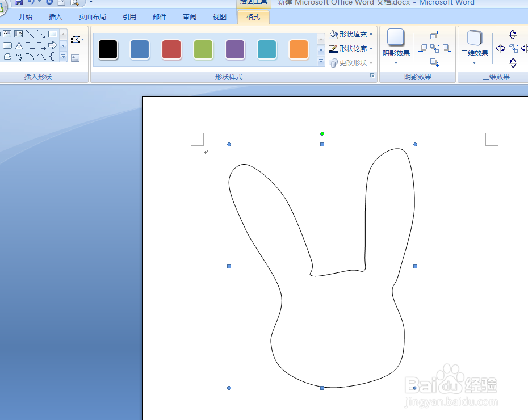Apply the black shape style
This screenshot has height=420, width=528.
(x=108, y=49)
